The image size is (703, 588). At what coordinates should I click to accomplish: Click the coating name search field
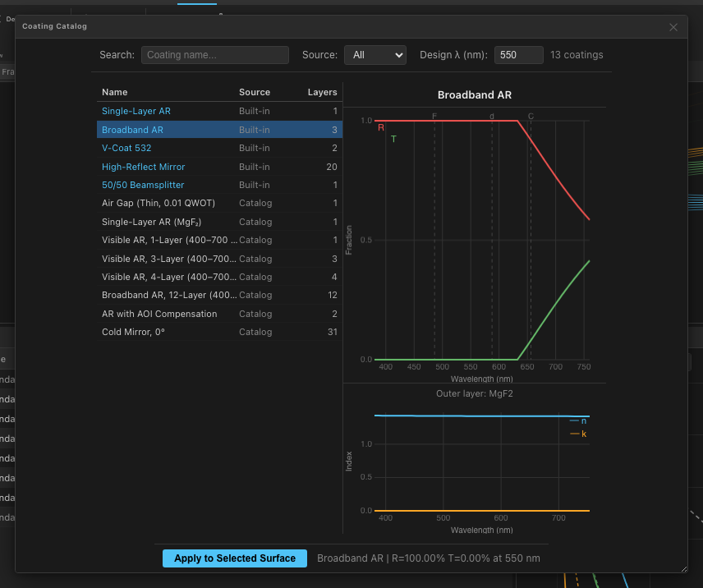tap(214, 55)
